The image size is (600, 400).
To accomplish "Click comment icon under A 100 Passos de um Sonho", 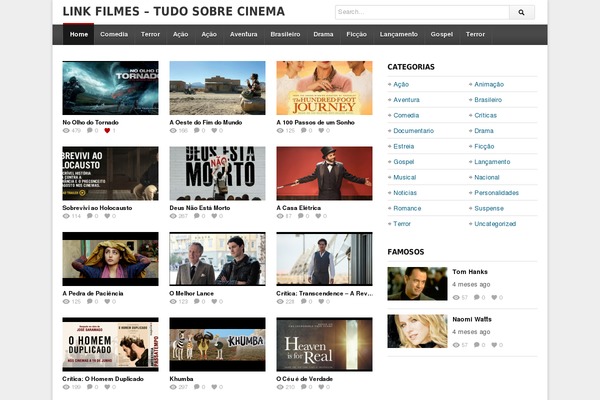I will [x=304, y=131].
